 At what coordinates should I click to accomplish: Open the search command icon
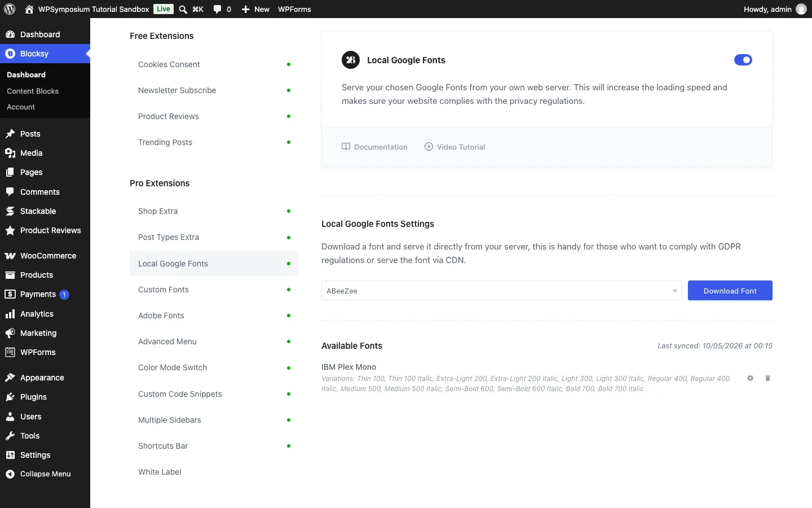183,9
